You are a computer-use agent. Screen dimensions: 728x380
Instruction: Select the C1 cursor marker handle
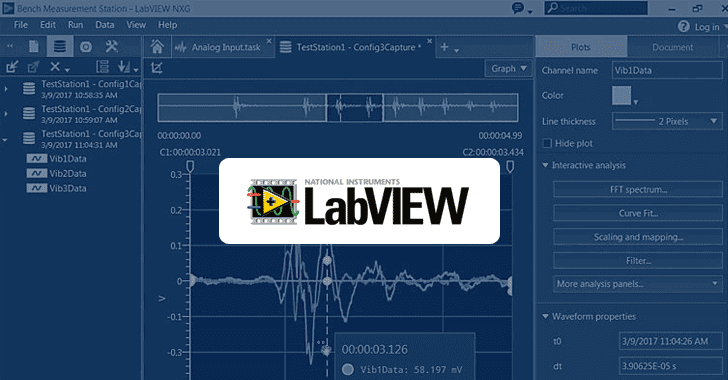[190, 166]
